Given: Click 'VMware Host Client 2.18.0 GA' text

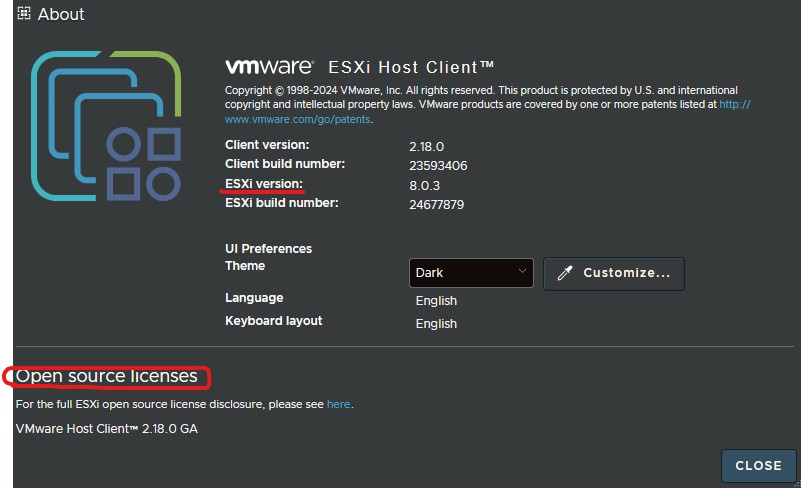Looking at the screenshot, I should tap(106, 429).
